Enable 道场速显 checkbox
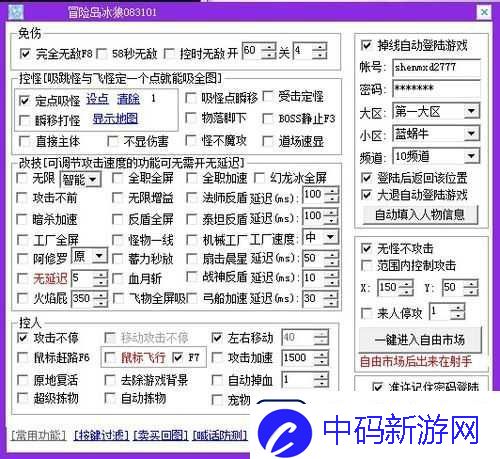500x459 pixels. (268, 141)
